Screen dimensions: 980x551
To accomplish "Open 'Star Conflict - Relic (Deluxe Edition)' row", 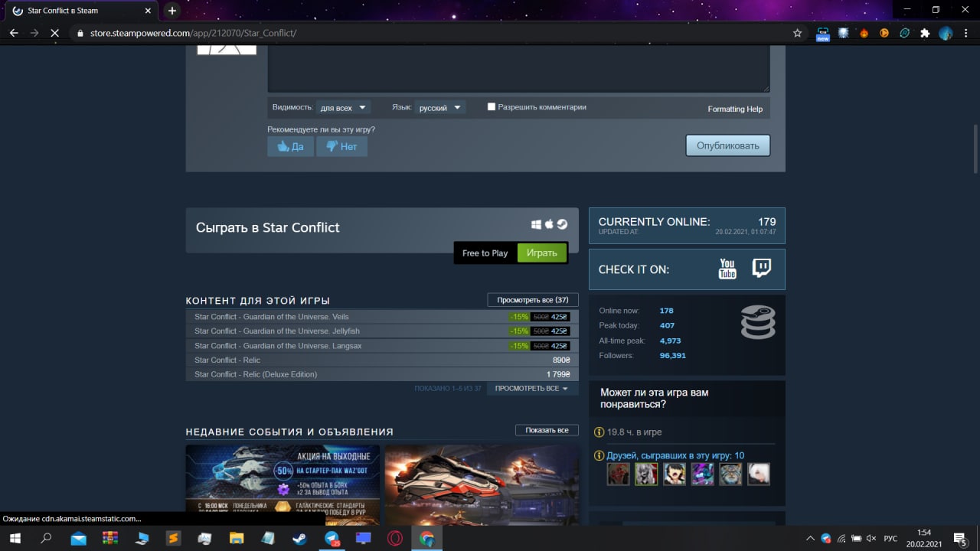I will point(382,374).
